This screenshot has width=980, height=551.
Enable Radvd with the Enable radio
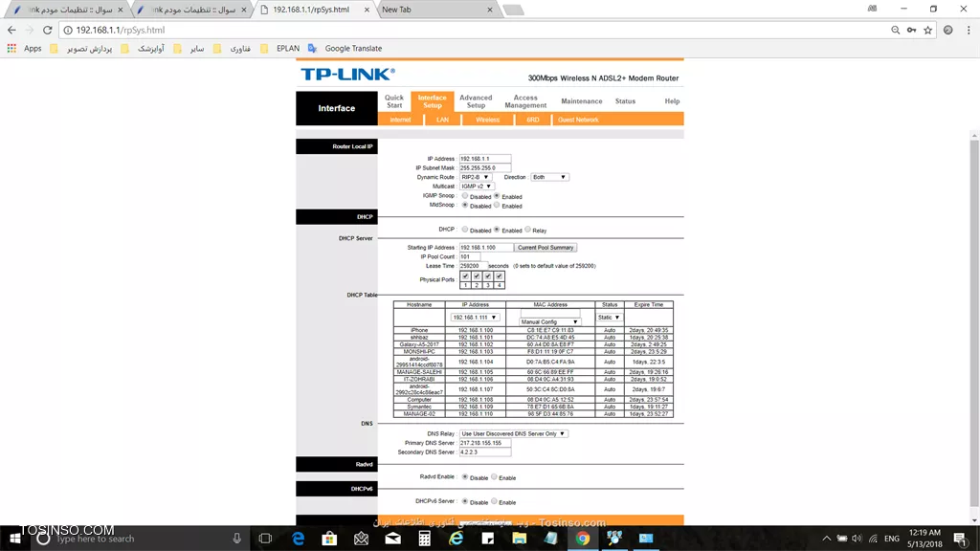(x=495, y=476)
